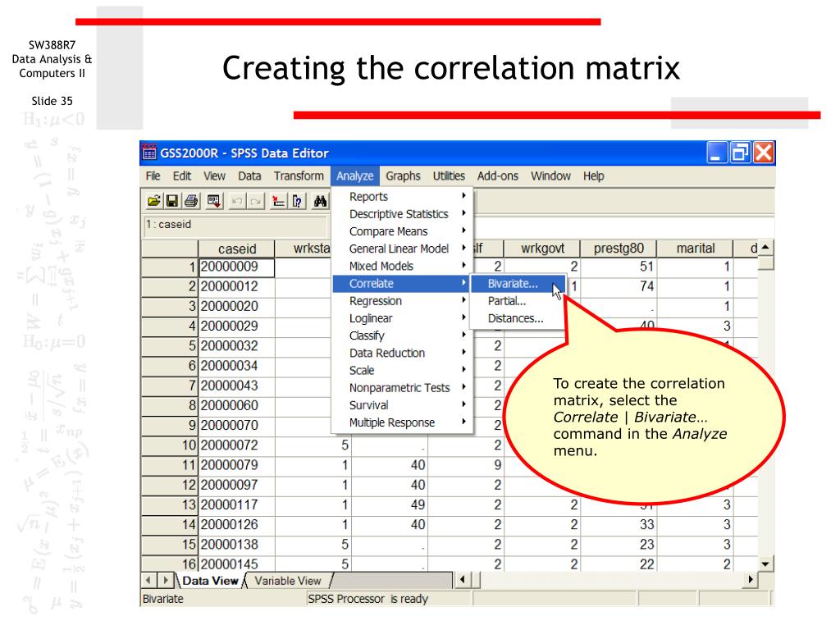The image size is (840, 630).
Task: Open the Dialog Recall toolbar icon
Action: 214,202
